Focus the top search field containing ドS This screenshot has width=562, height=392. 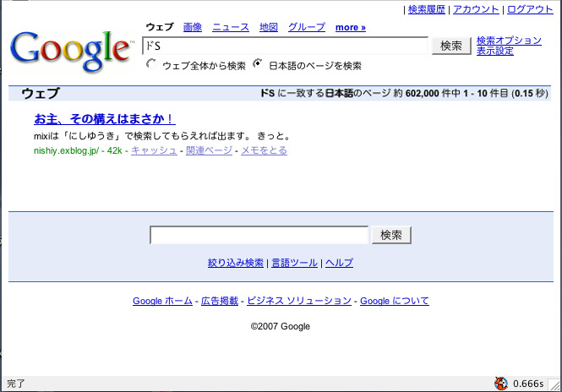pyautogui.click(x=285, y=46)
